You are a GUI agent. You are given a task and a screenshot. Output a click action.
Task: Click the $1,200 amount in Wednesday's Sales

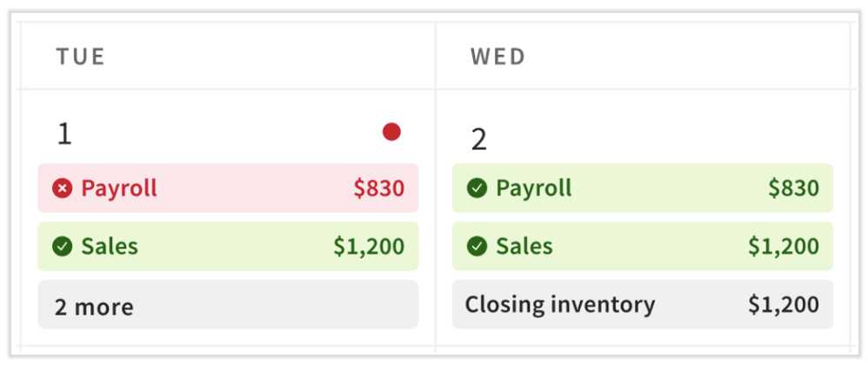click(x=783, y=246)
